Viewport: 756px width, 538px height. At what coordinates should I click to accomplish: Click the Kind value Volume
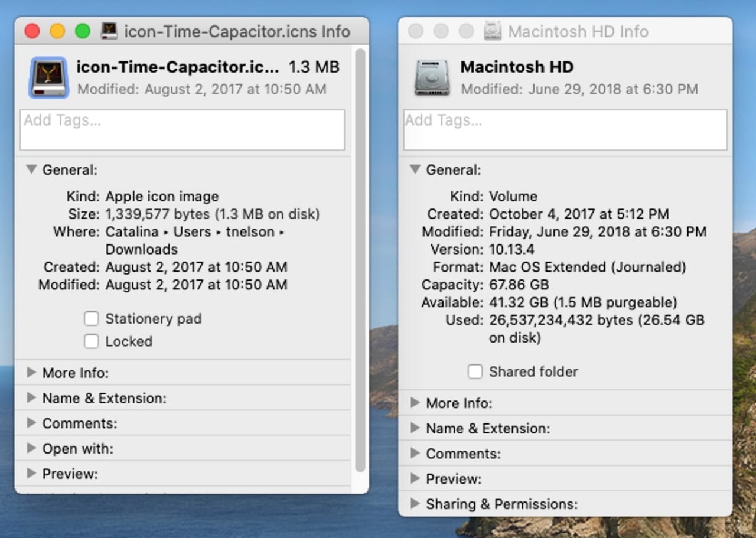(513, 197)
